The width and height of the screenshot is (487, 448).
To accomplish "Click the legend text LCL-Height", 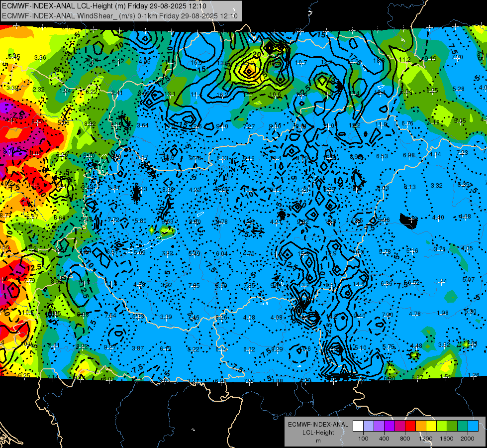I will [318, 433].
